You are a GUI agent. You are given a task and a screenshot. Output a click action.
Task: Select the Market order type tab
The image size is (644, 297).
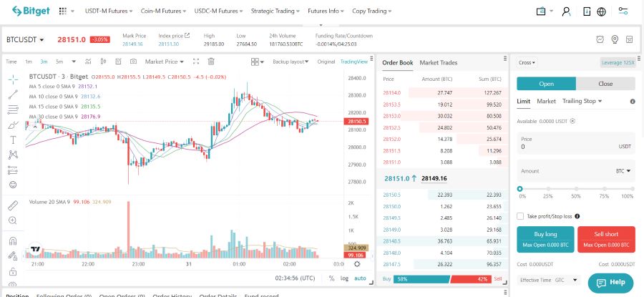pyautogui.click(x=546, y=101)
